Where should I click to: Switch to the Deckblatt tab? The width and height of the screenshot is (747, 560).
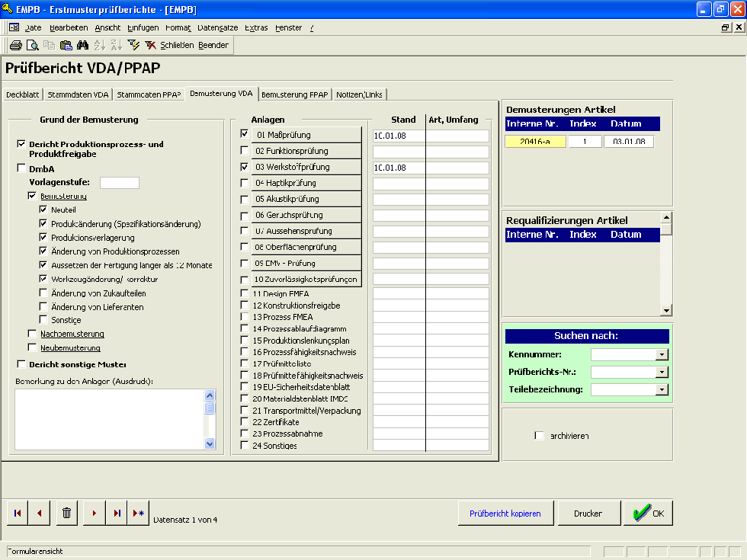[x=22, y=94]
